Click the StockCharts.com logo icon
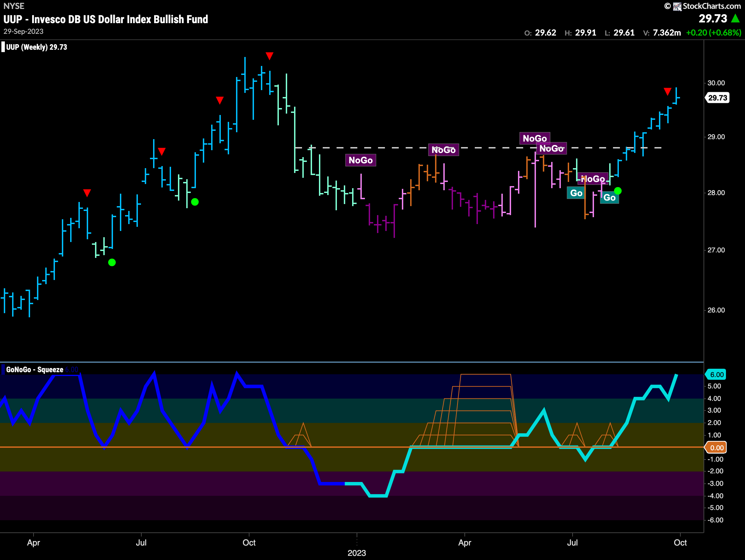The height and width of the screenshot is (560, 745). tap(677, 6)
